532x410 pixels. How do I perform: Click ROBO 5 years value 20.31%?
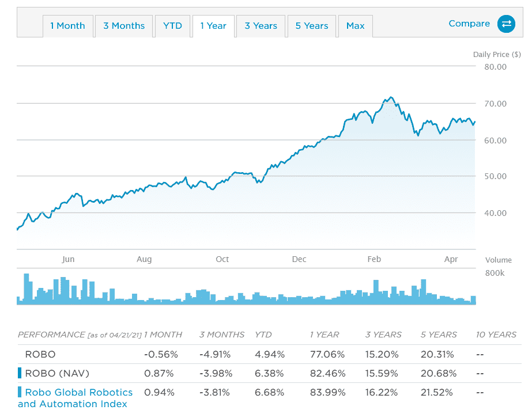pos(437,354)
